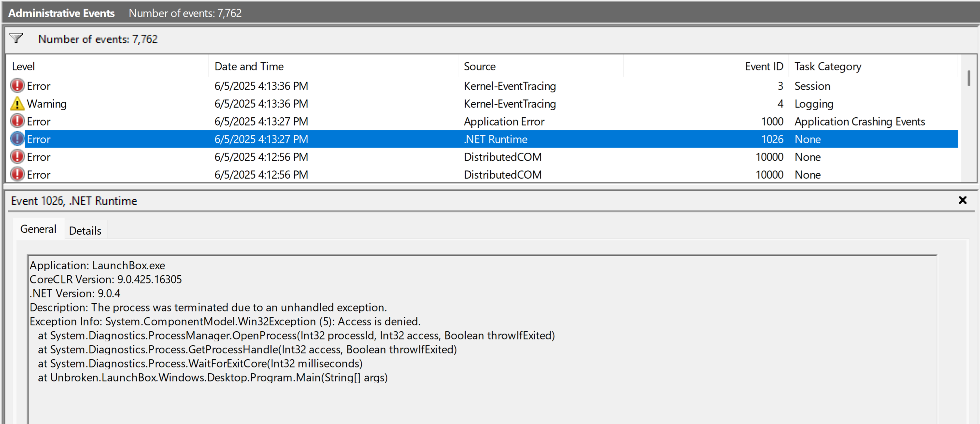Click the Application Error row's error icon

17,121
